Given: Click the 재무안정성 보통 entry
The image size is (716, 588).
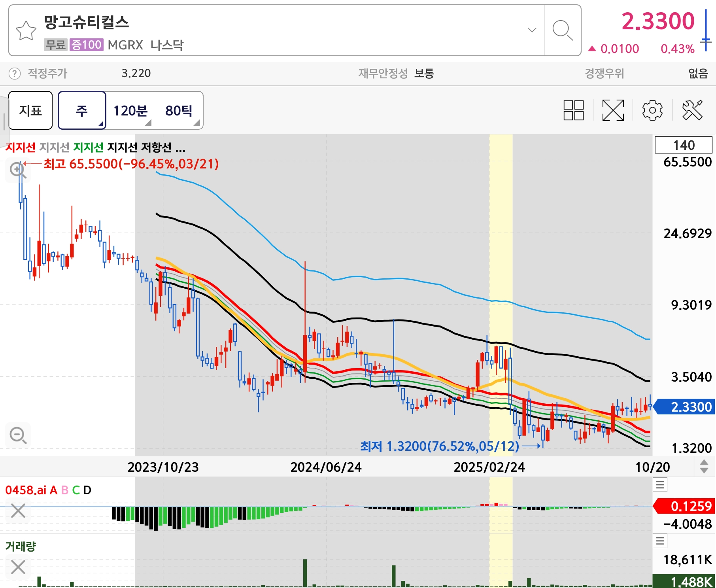Looking at the screenshot, I should click(x=396, y=74).
